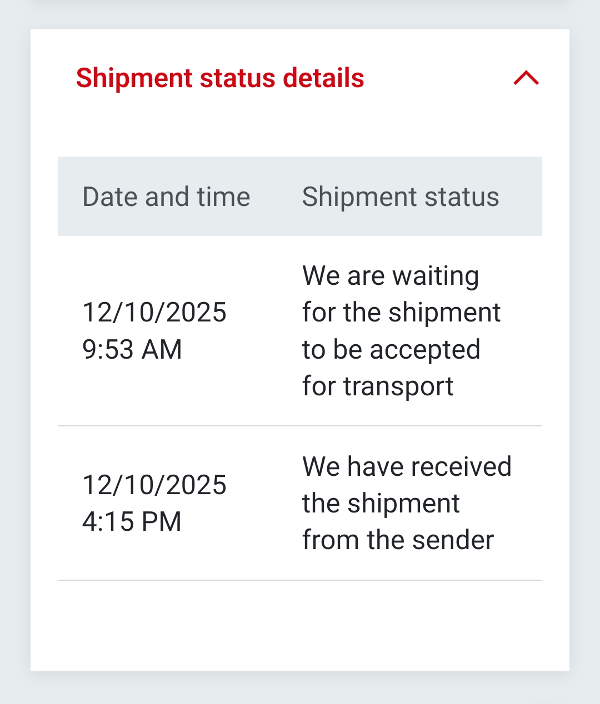Click the word 'received' in second status

(x=461, y=466)
